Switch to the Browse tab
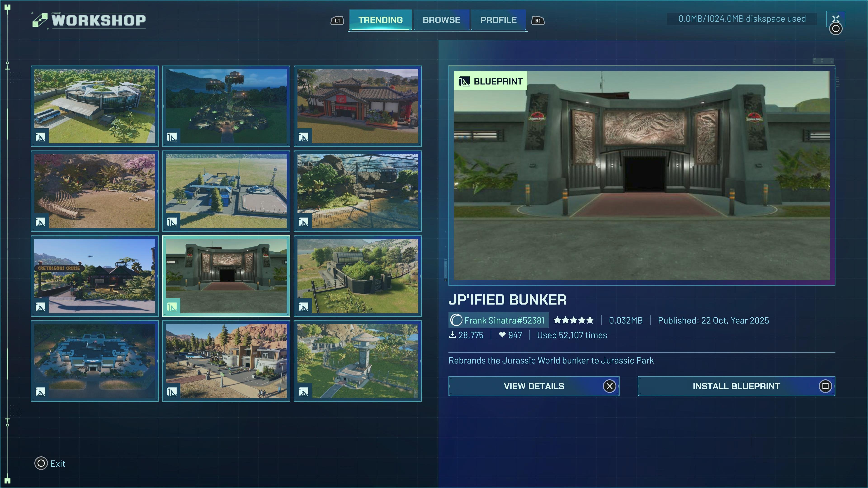This screenshot has width=868, height=488. click(x=441, y=20)
